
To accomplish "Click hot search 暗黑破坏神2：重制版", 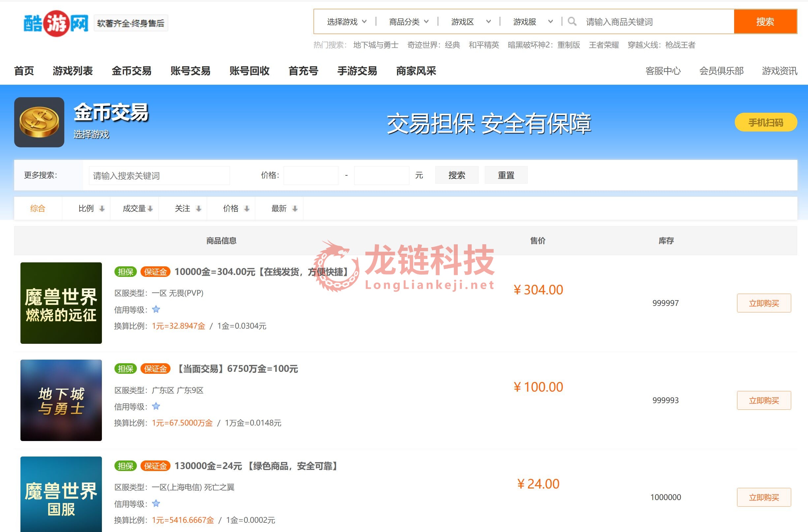I will (x=544, y=45).
